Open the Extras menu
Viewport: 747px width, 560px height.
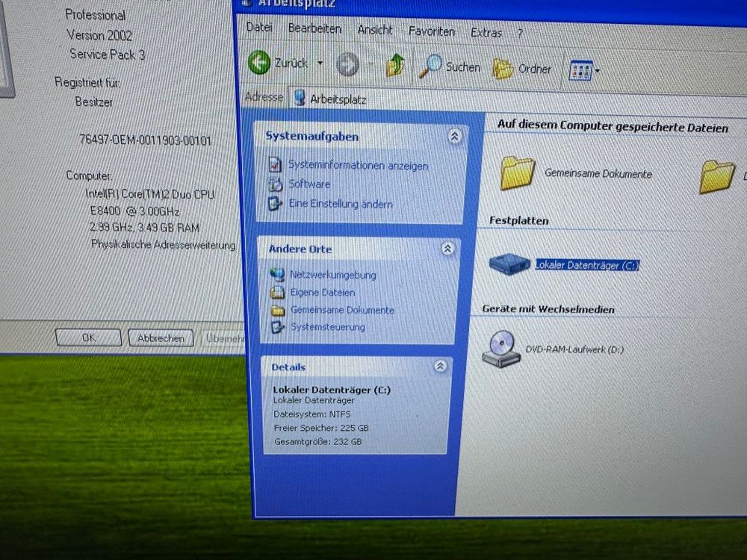486,32
